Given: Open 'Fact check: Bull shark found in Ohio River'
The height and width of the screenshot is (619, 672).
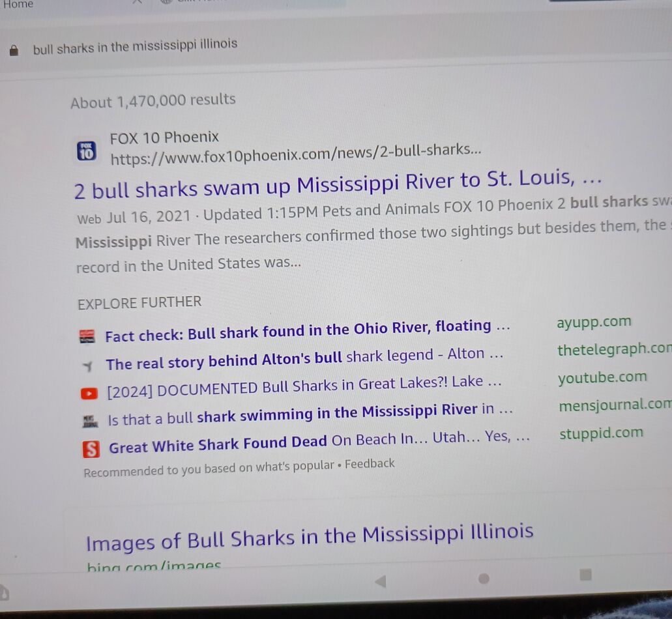Looking at the screenshot, I should (x=308, y=331).
